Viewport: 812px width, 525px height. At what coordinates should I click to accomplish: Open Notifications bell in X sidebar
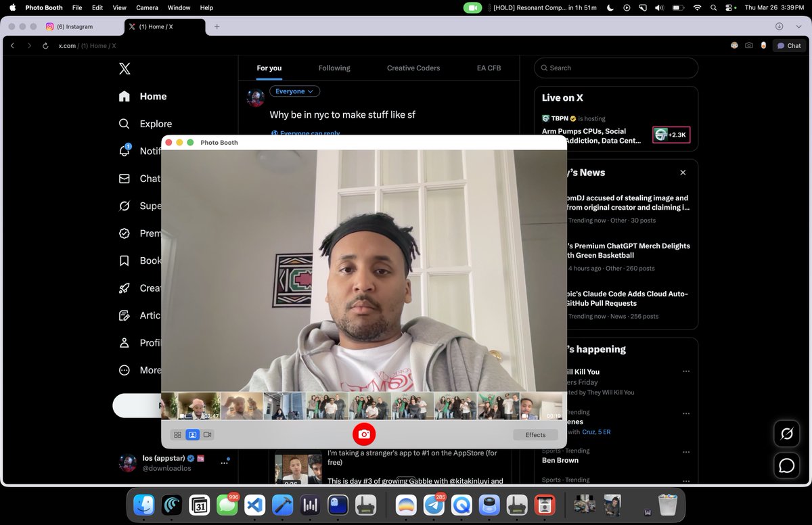[x=125, y=151]
